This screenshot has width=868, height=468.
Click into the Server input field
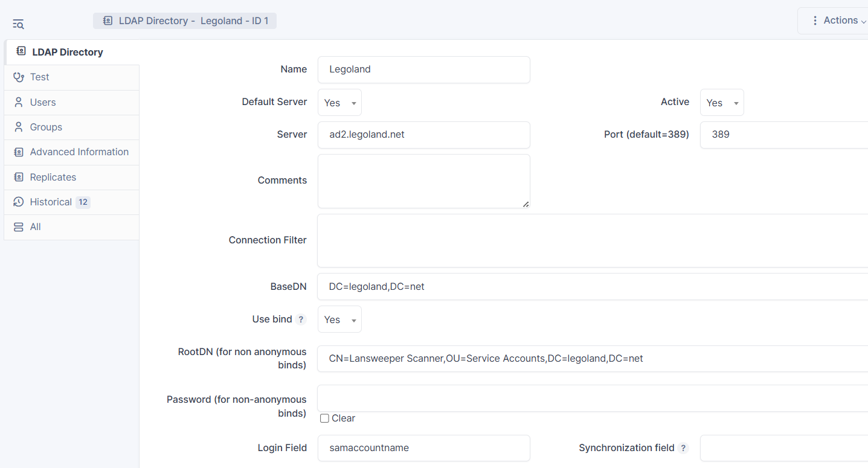[x=423, y=135]
